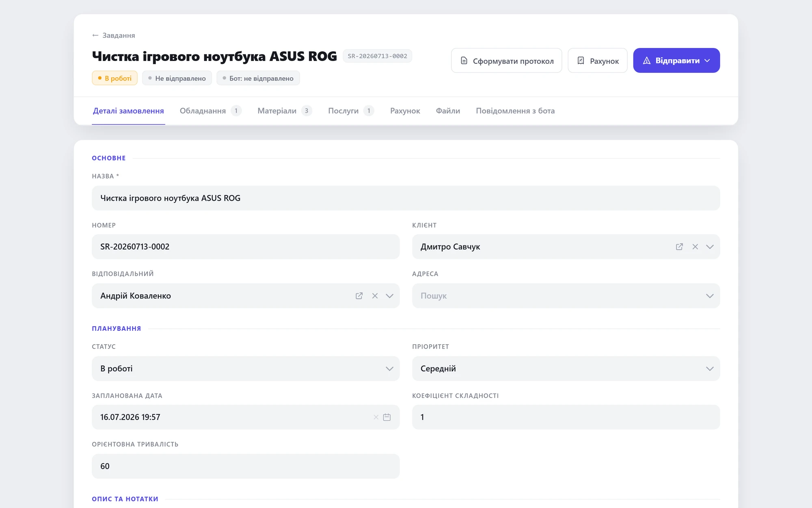Expand the Статус dropdown showing В роботі
Viewport: 812px width, 508px height.
(246, 369)
